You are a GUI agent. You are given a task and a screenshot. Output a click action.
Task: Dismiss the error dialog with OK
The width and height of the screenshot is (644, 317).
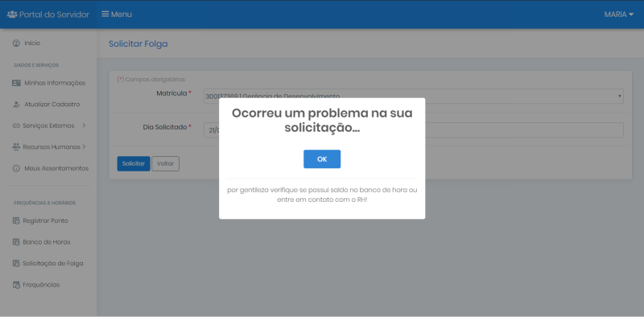click(x=322, y=159)
